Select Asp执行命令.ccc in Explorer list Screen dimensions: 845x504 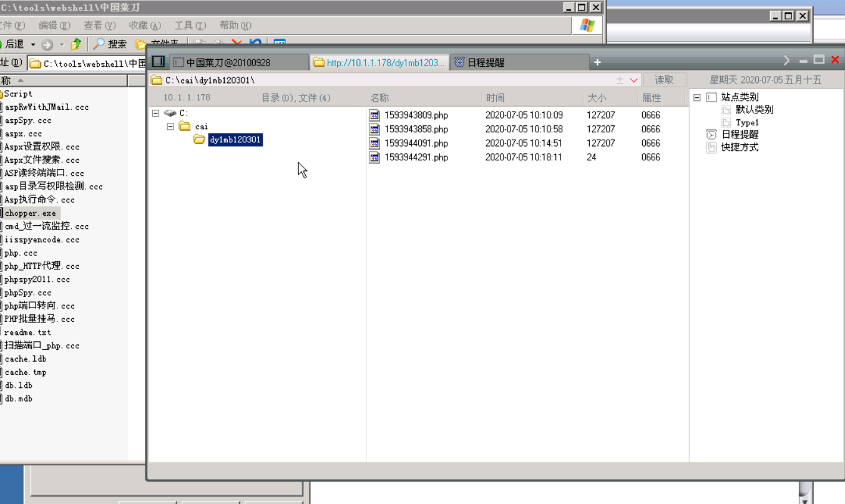click(39, 200)
